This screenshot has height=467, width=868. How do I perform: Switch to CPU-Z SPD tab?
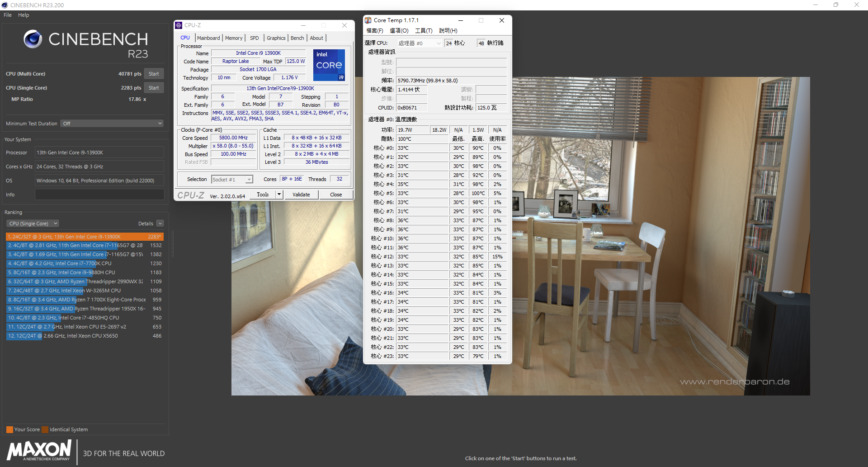click(255, 38)
